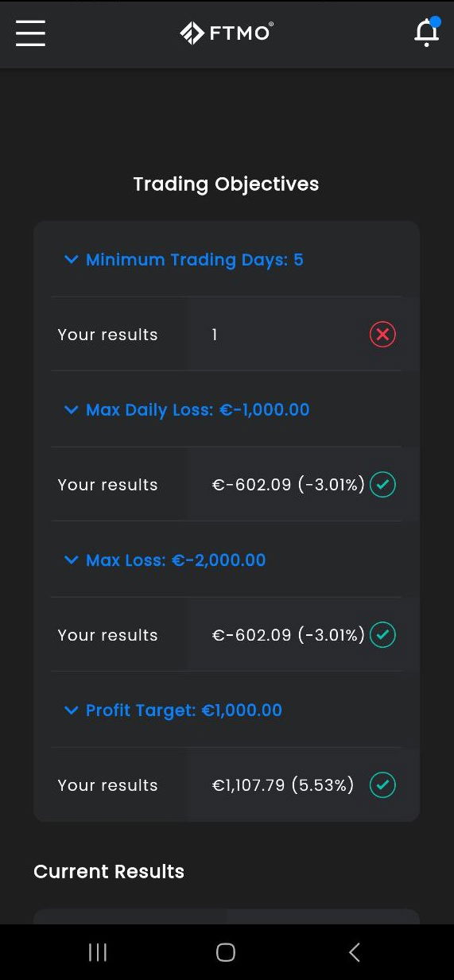Screen dimensions: 454x980
Task: Tap Android home button
Action: click(x=226, y=952)
